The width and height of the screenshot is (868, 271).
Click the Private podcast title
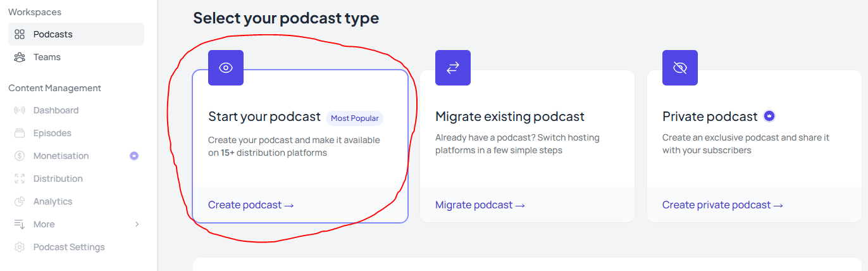coord(710,117)
